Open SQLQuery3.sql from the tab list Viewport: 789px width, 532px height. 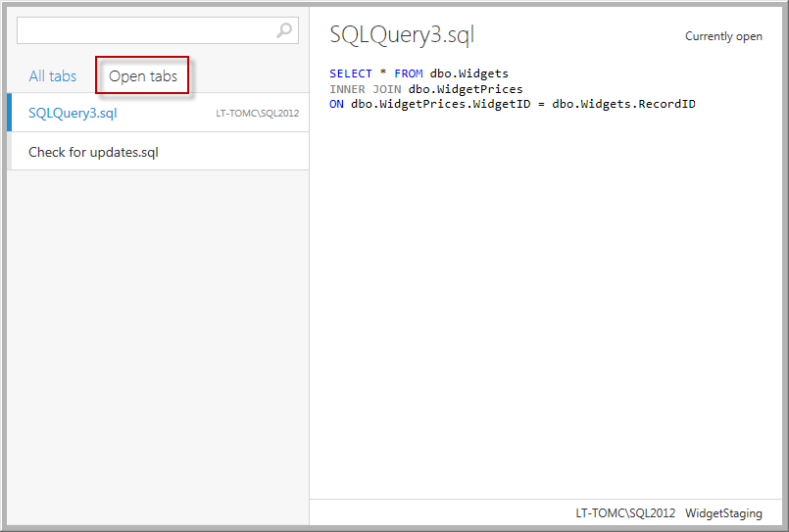click(x=73, y=113)
